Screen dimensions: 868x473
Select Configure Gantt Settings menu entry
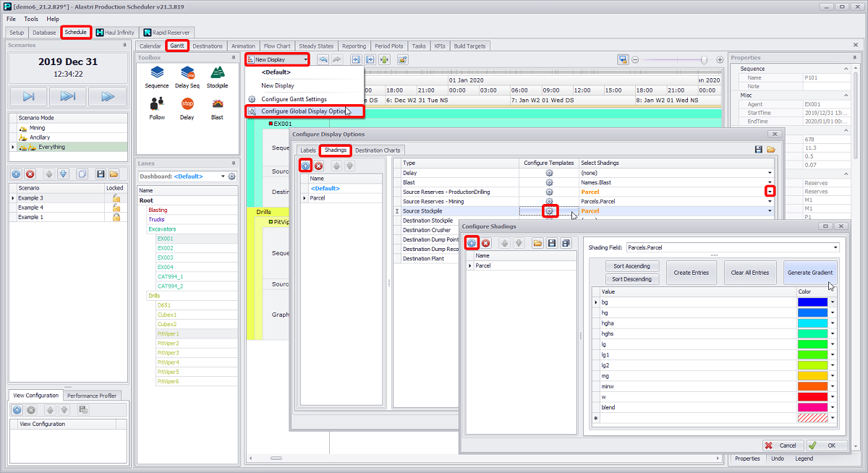point(294,99)
